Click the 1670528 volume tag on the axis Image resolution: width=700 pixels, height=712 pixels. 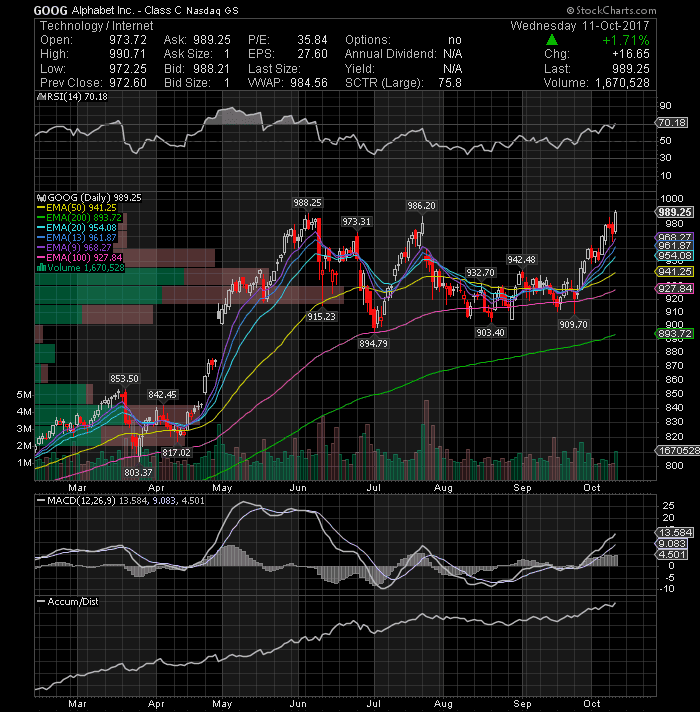[x=678, y=450]
